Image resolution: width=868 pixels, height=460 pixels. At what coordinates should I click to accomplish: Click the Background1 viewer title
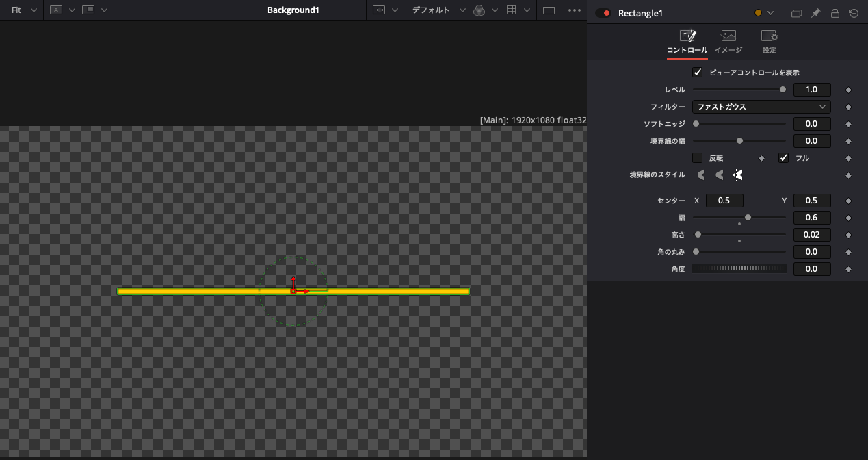click(x=293, y=10)
